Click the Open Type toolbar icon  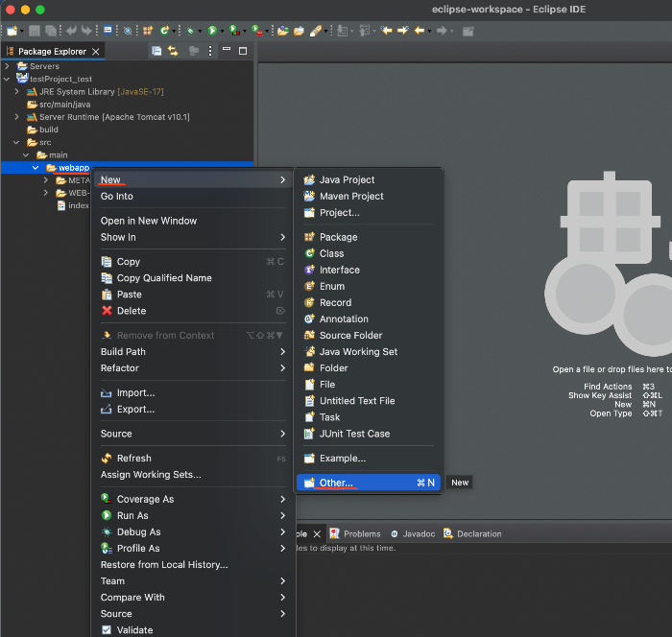282,31
